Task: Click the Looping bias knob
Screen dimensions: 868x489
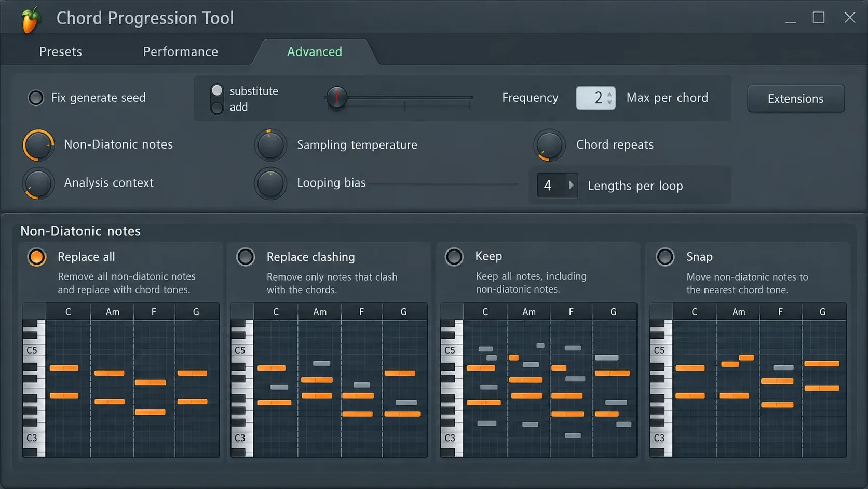Action: (x=270, y=183)
